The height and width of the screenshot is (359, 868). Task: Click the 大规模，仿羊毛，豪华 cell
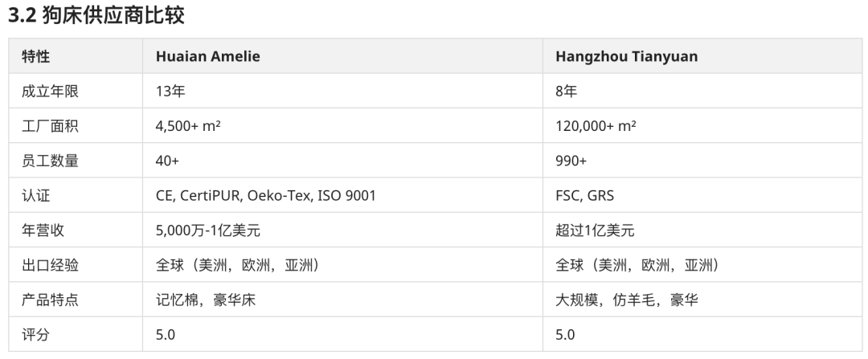tap(702, 300)
